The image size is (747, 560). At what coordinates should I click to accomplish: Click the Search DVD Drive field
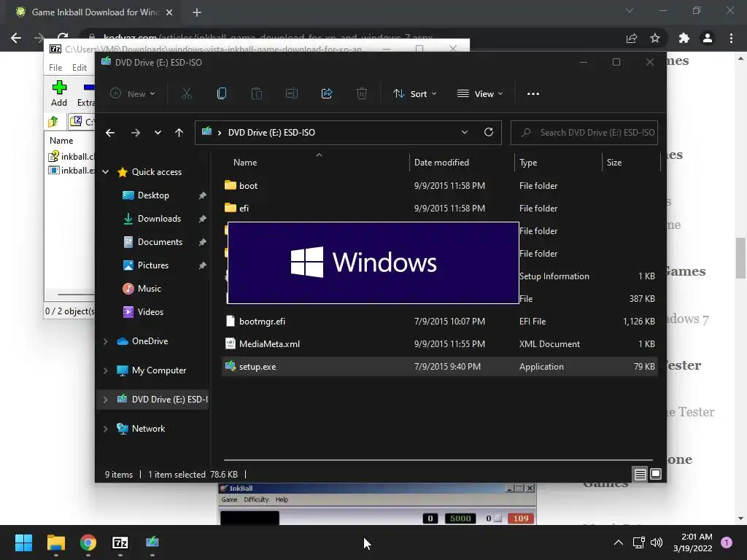[x=584, y=133]
